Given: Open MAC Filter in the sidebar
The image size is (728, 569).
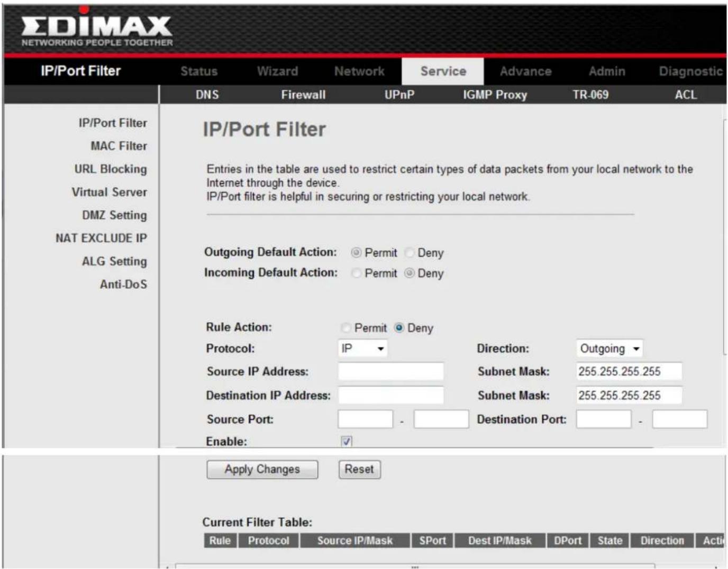Looking at the screenshot, I should [x=119, y=146].
